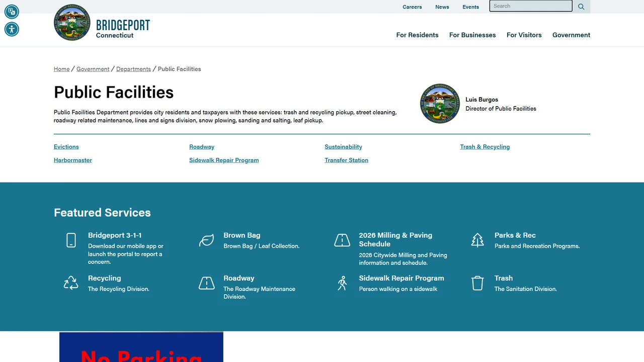This screenshot has width=644, height=362.
Task: Open the Harbormaster link
Action: click(73, 160)
